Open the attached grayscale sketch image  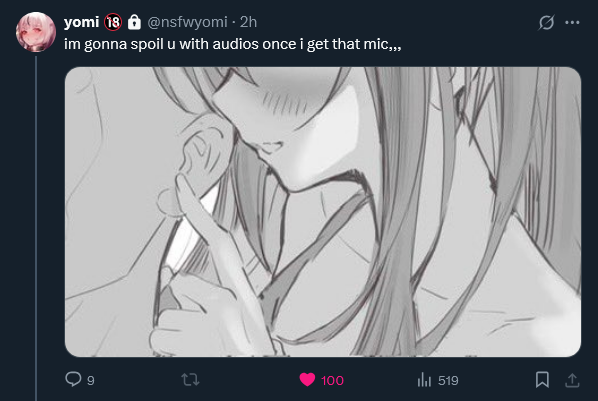pos(323,212)
